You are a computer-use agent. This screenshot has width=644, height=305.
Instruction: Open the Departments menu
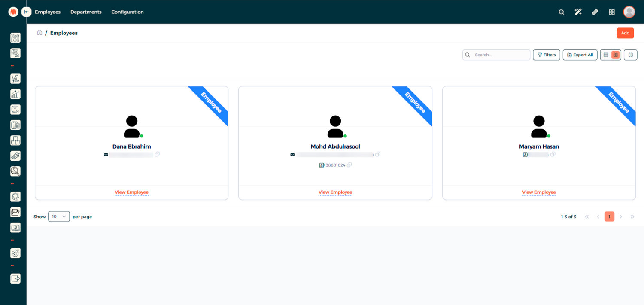click(86, 12)
